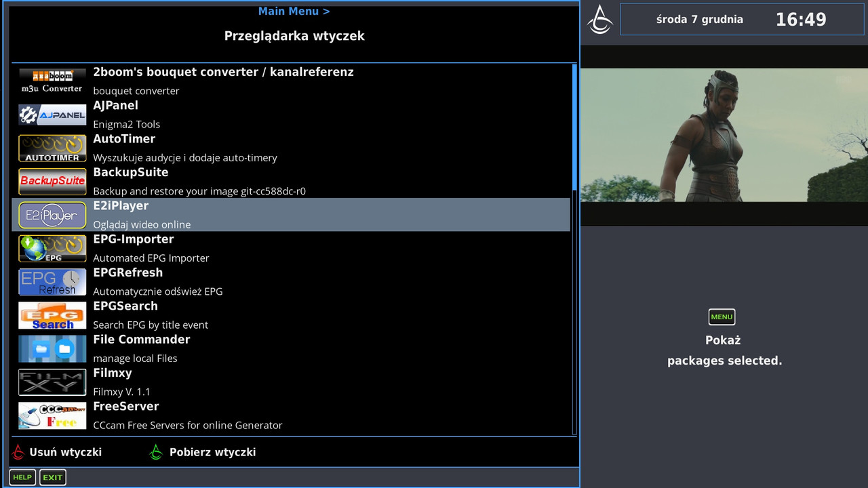Click 'Wyszukuje audycje i dodaje auto-timery' description
This screenshot has width=868, height=488.
coord(185,158)
